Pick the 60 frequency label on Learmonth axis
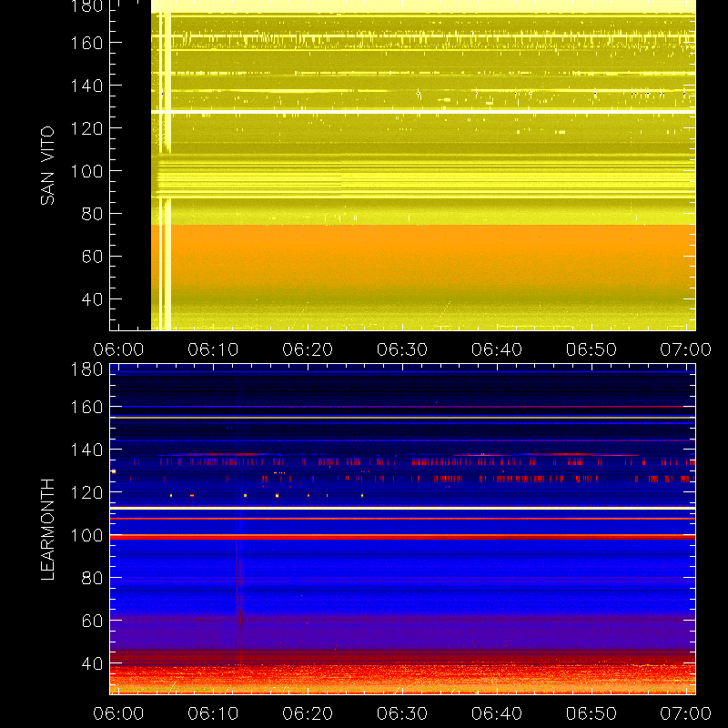The width and height of the screenshot is (728, 728). 93,621
